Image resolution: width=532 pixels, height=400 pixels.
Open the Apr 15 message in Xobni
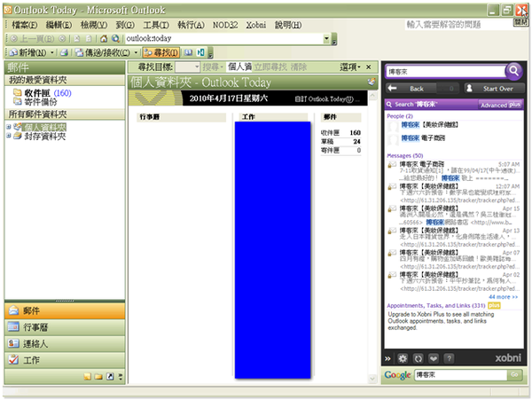(x=454, y=216)
